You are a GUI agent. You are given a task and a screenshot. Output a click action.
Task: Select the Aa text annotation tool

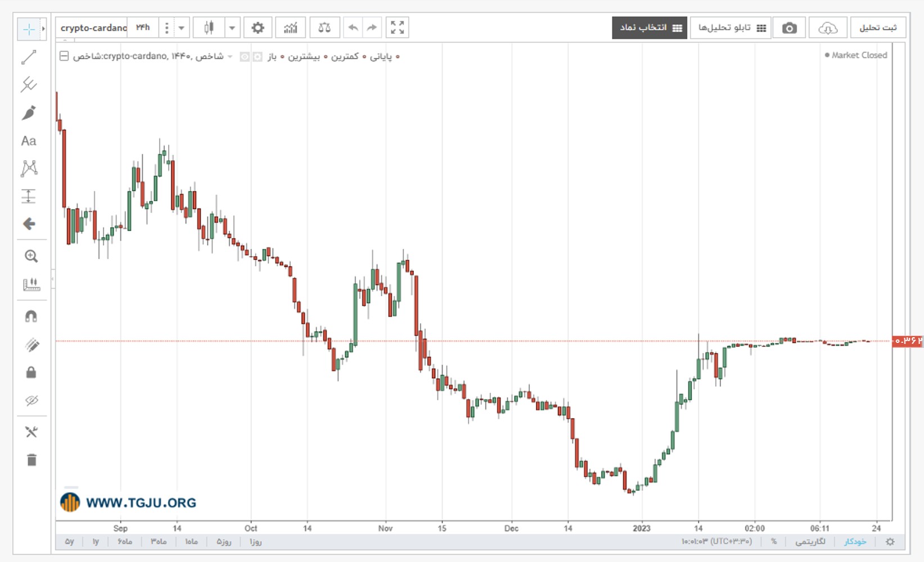(x=29, y=141)
